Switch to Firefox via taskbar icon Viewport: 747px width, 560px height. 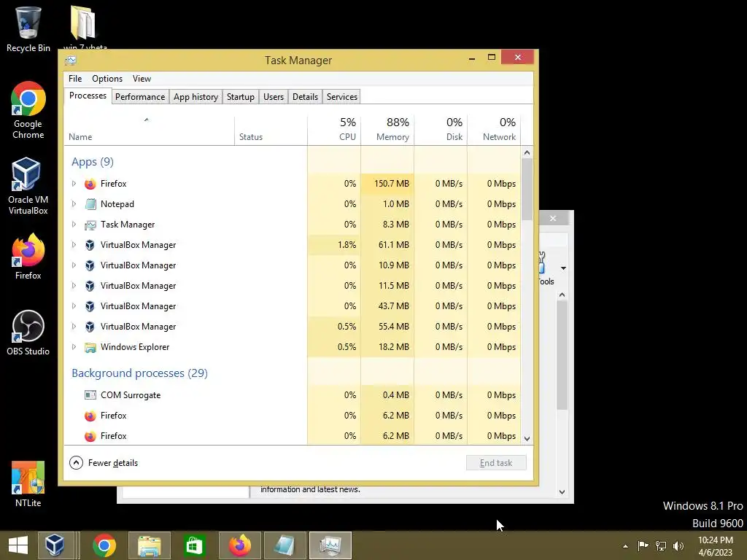pyautogui.click(x=239, y=545)
